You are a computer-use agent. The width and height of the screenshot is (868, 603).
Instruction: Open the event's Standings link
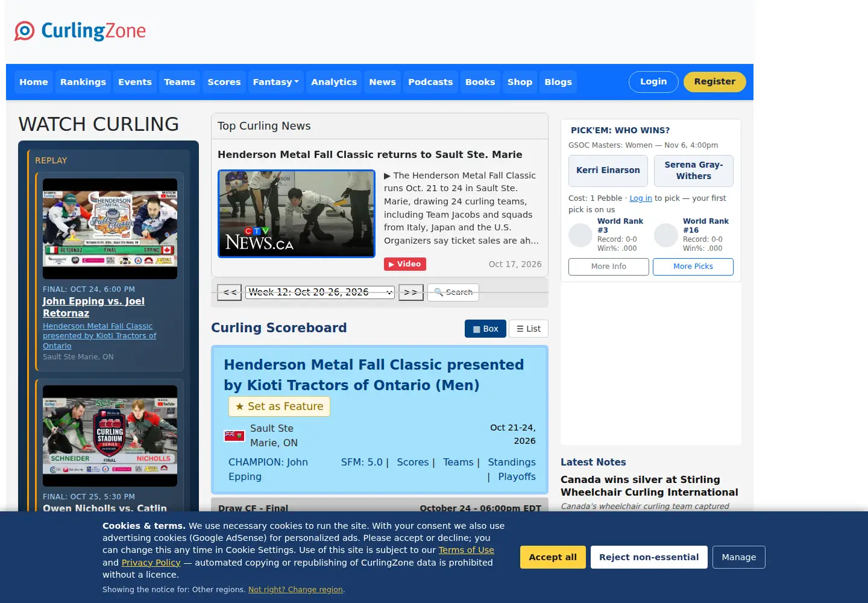[x=512, y=462]
